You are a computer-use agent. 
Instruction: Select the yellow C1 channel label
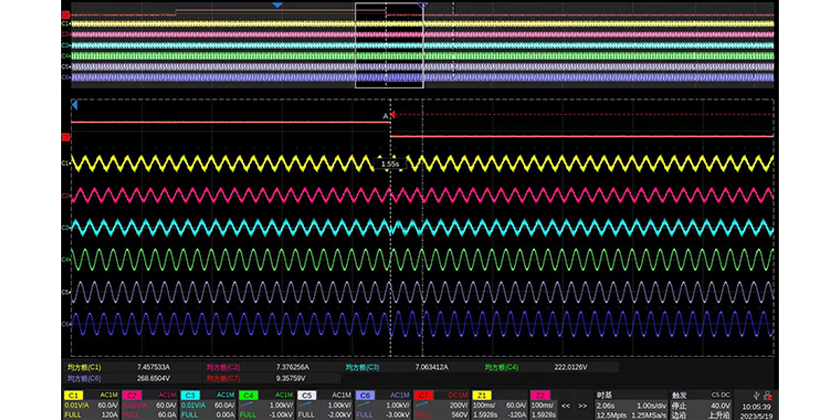tap(74, 396)
